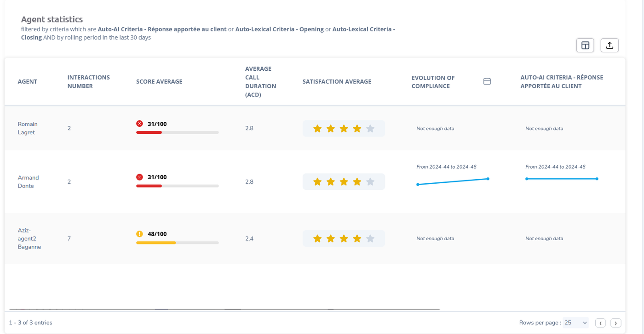Click the Interactions Number column header
Image resolution: width=644 pixels, height=334 pixels.
tap(88, 82)
